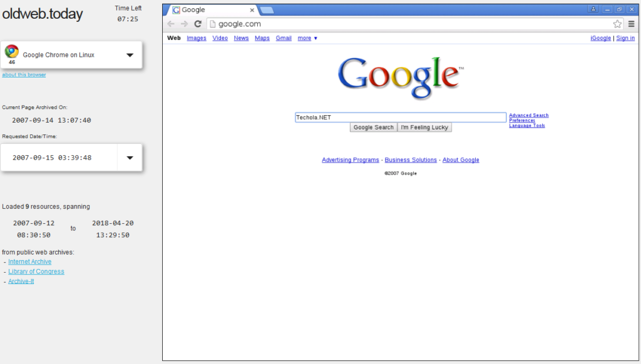The height and width of the screenshot is (364, 641).
Task: Click in the Google search box
Action: [401, 117]
